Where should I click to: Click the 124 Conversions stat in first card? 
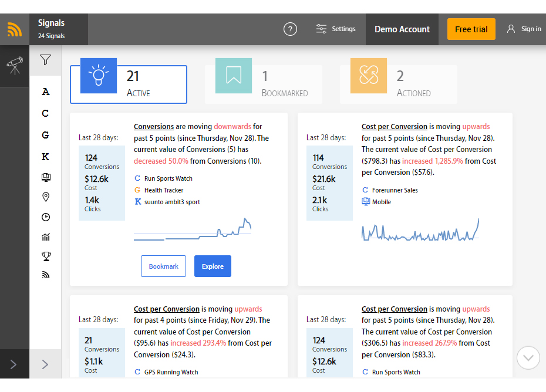coord(102,162)
